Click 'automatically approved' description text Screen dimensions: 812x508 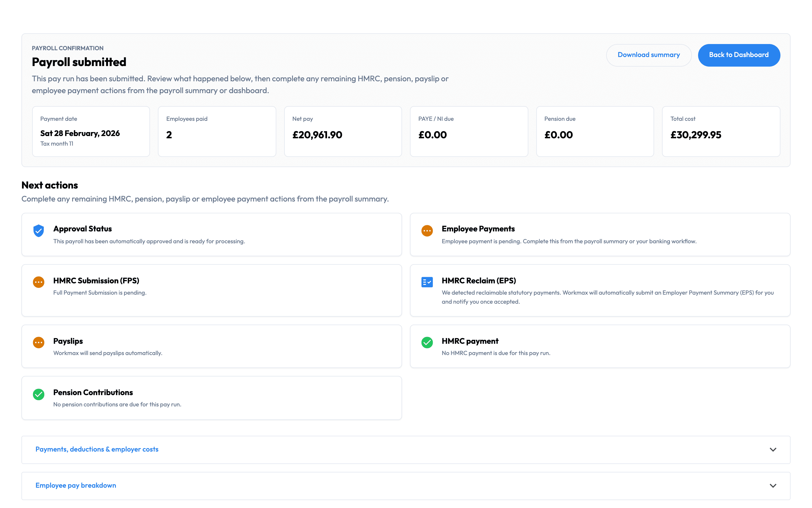pyautogui.click(x=149, y=241)
